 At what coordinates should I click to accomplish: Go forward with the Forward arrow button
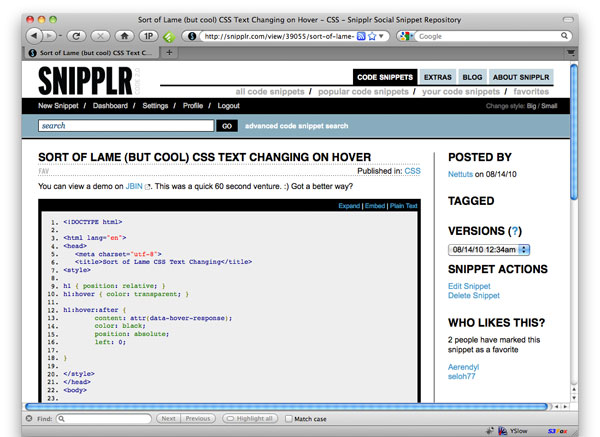[49, 36]
